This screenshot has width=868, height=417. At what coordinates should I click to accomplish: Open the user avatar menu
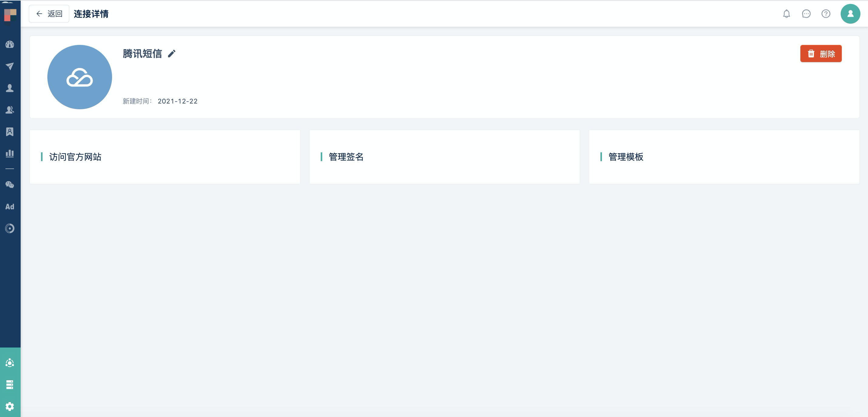tap(850, 14)
